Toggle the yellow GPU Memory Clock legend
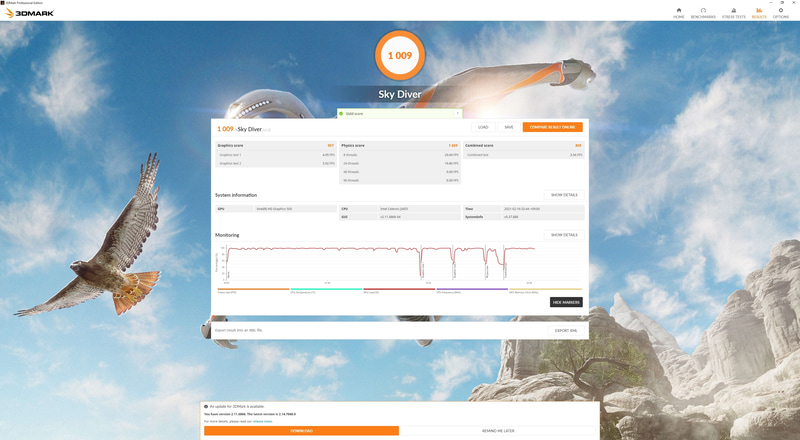Image resolution: width=800 pixels, height=440 pixels. (x=545, y=290)
